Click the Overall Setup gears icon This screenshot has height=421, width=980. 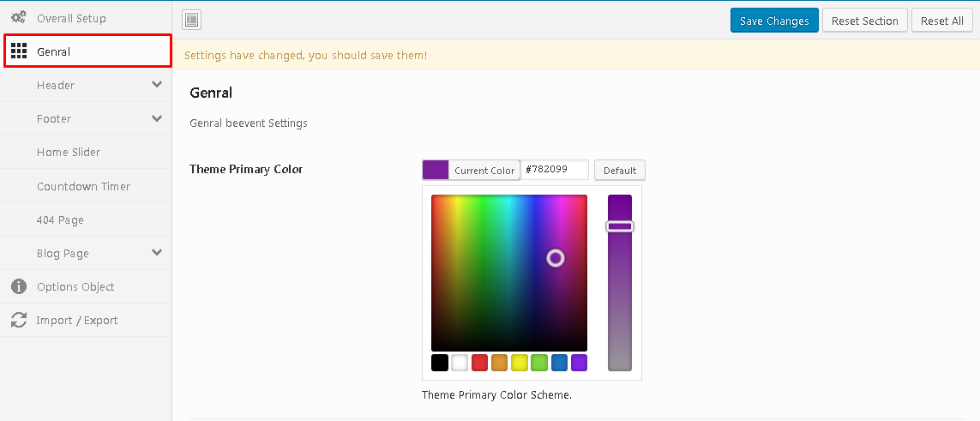click(x=19, y=17)
